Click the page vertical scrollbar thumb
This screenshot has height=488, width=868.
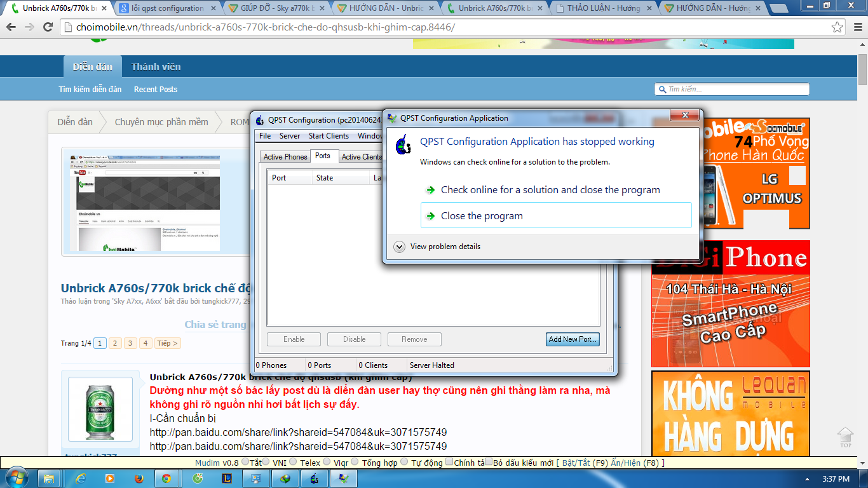coord(862,70)
